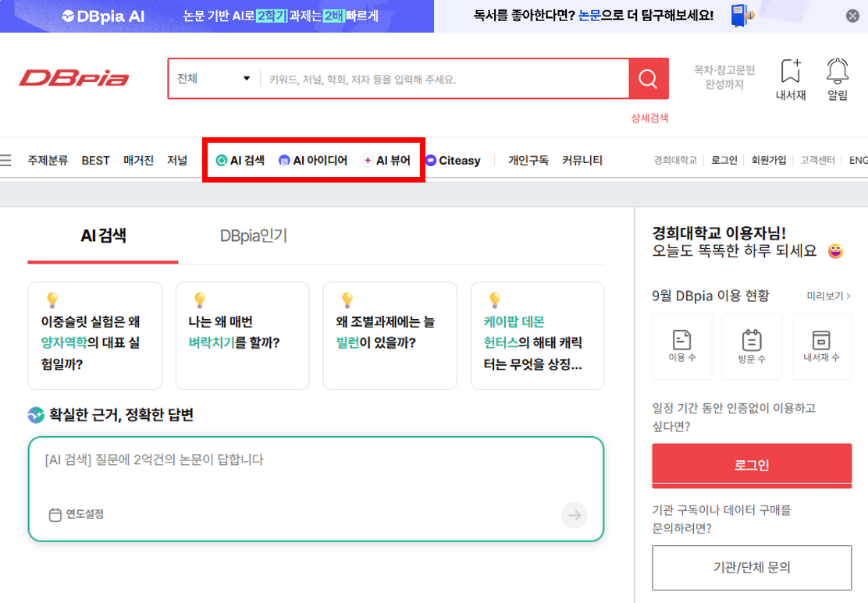Open the 연도설정 year setting
The width and height of the screenshot is (868, 603).
tap(76, 514)
